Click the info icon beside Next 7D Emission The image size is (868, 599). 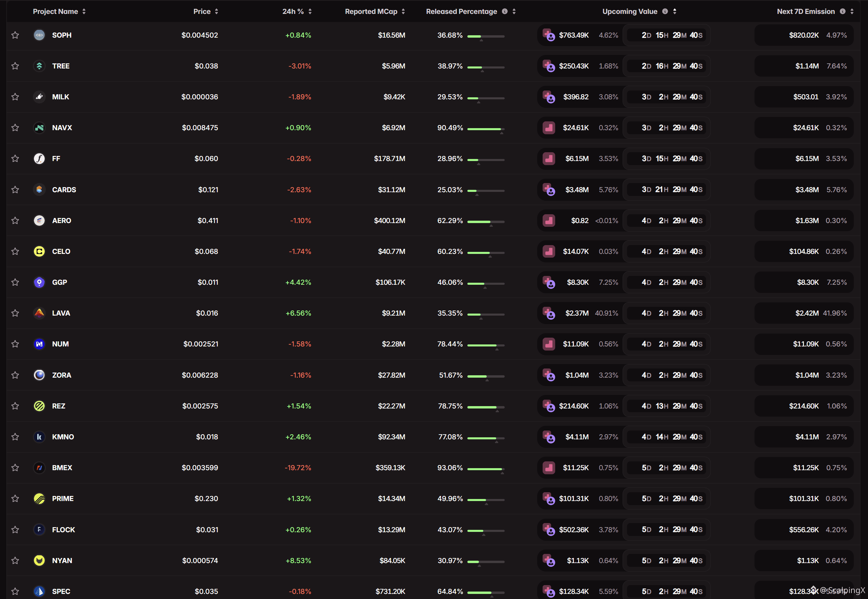(x=843, y=11)
